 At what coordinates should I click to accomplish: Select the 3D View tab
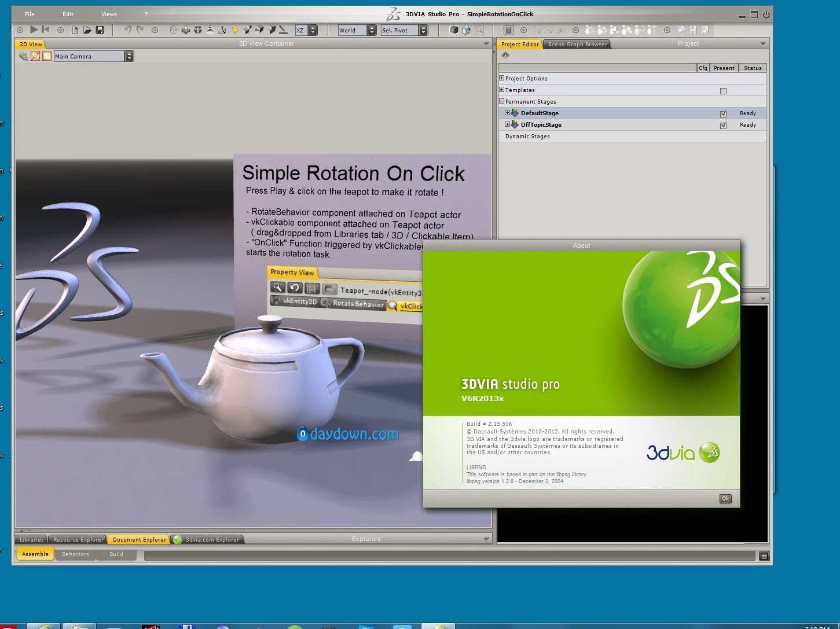pos(31,44)
